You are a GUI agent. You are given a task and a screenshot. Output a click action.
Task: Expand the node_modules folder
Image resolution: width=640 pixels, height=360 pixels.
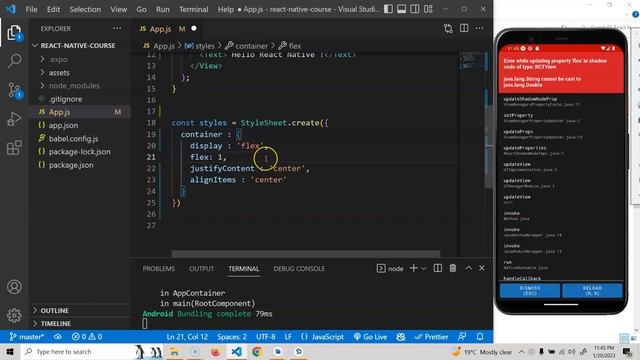pyautogui.click(x=74, y=86)
